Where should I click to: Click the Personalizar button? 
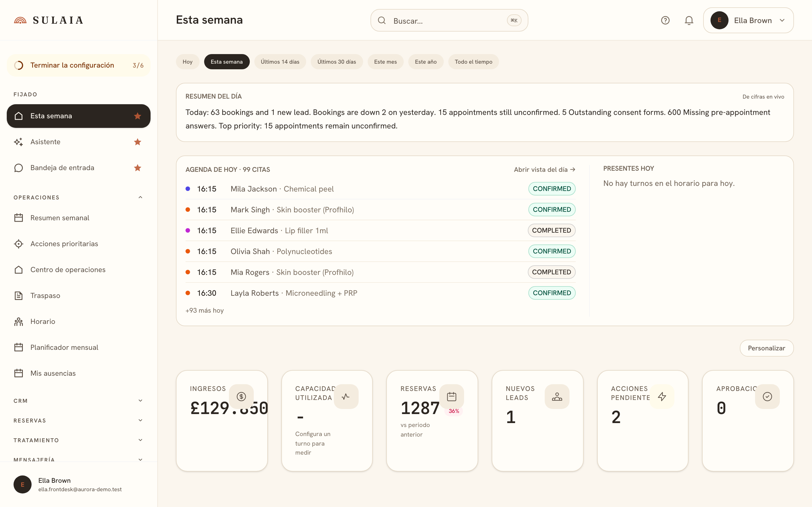(766, 348)
